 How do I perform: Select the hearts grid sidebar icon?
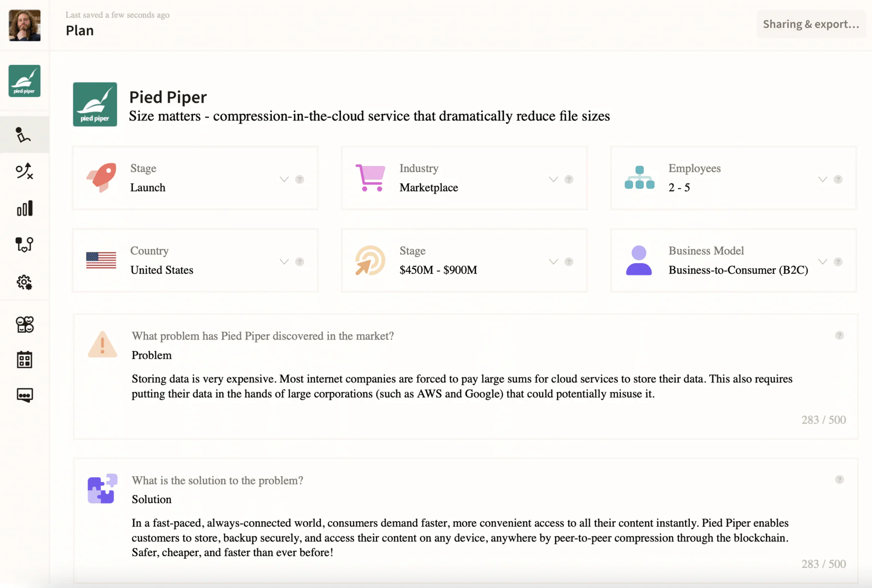point(24,324)
